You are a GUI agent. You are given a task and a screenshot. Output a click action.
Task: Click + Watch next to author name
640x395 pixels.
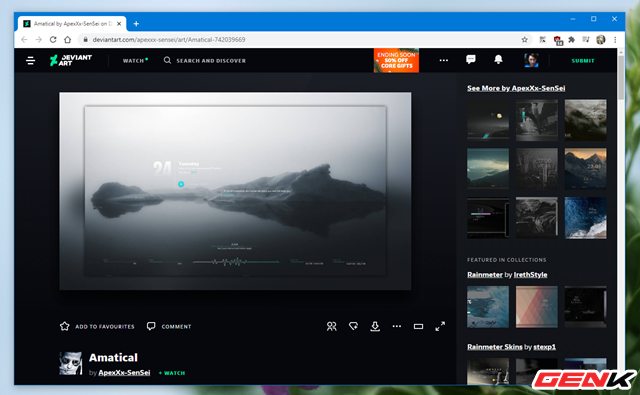tap(172, 373)
